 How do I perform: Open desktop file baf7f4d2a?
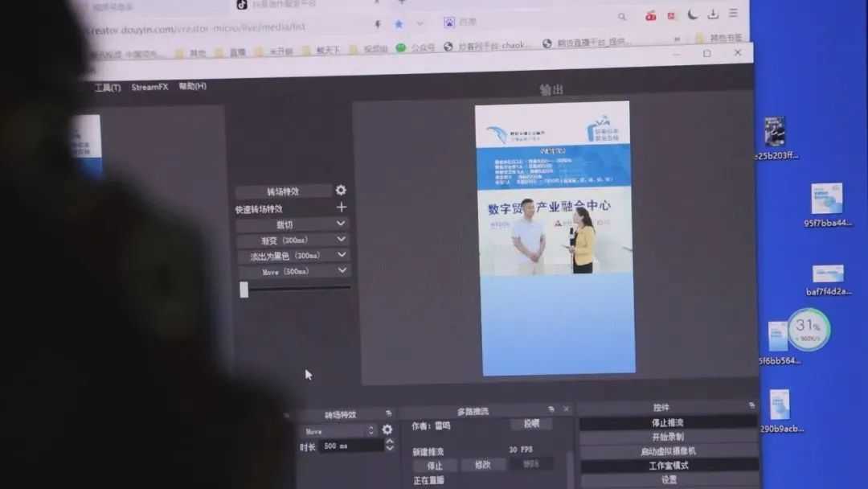(x=828, y=280)
